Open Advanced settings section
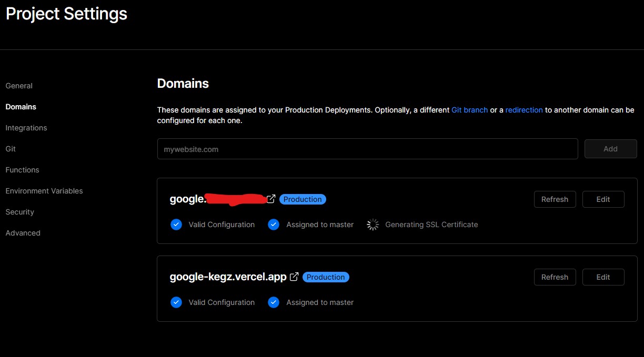This screenshot has width=644, height=357. [x=23, y=233]
